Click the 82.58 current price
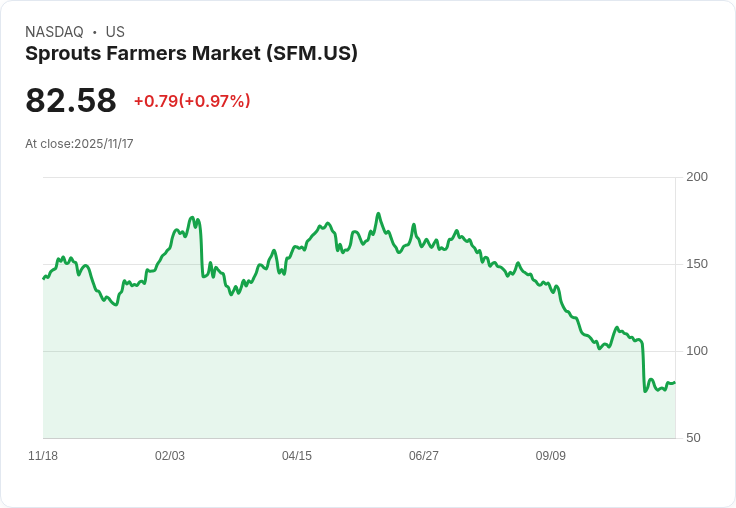Viewport: 736px width, 508px height. (x=71, y=101)
